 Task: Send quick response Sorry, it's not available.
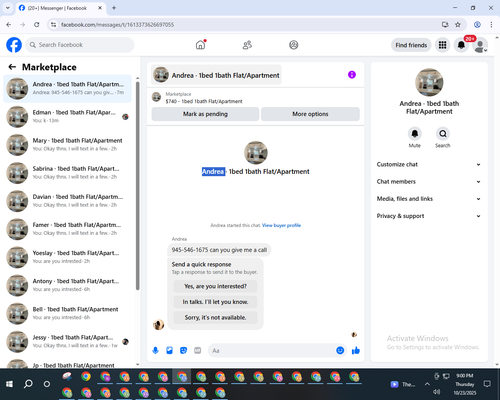pyautogui.click(x=215, y=318)
